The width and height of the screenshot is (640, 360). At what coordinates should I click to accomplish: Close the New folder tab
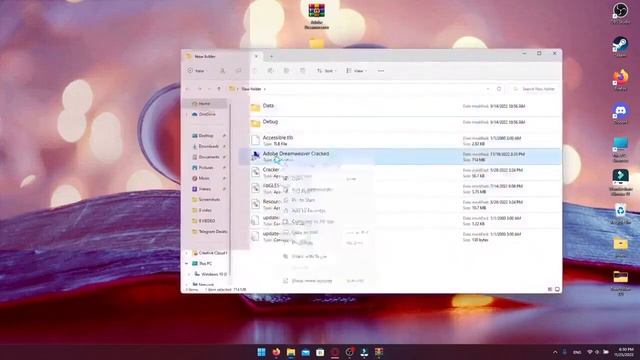tap(256, 56)
